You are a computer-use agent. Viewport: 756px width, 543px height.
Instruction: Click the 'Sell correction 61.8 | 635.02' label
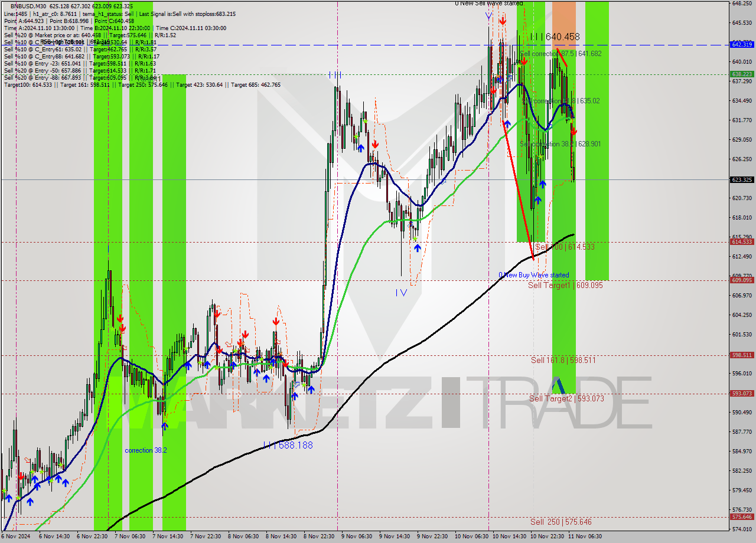tap(562, 101)
